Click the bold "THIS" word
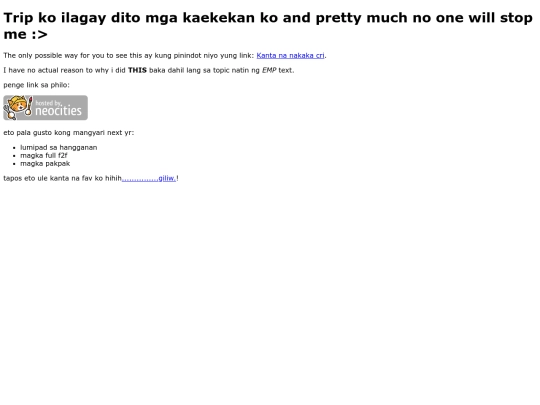The width and height of the screenshot is (540, 405). 137,70
